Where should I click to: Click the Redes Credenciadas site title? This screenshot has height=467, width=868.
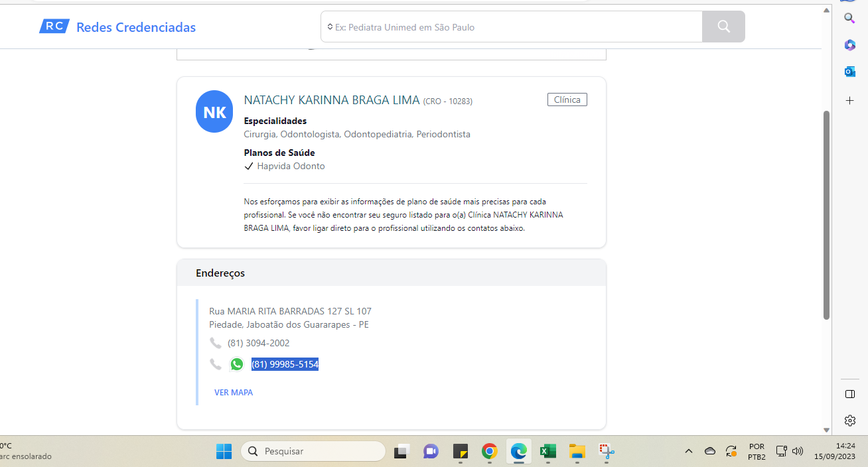136,27
